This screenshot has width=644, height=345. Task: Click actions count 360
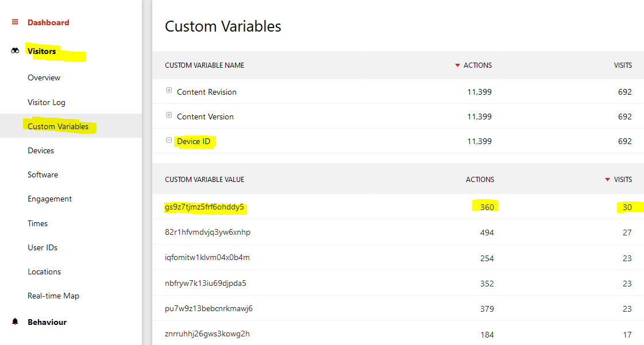click(x=487, y=208)
